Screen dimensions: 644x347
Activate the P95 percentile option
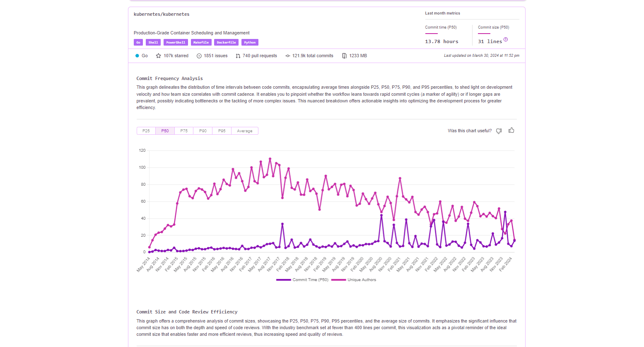pyautogui.click(x=222, y=130)
